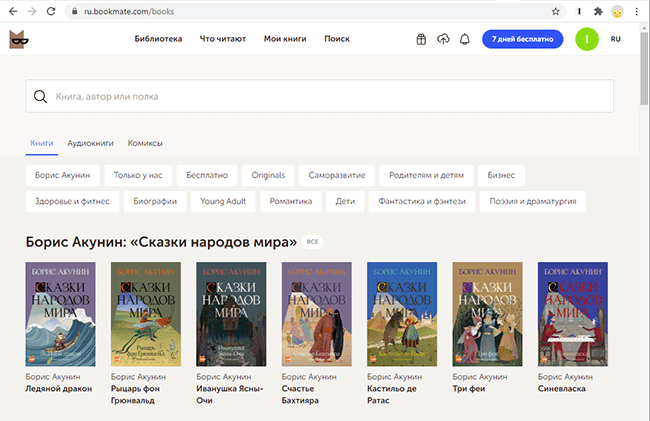Viewport: 650px width, 421px height.
Task: Select the Родителям и детям chip
Action: coord(426,175)
